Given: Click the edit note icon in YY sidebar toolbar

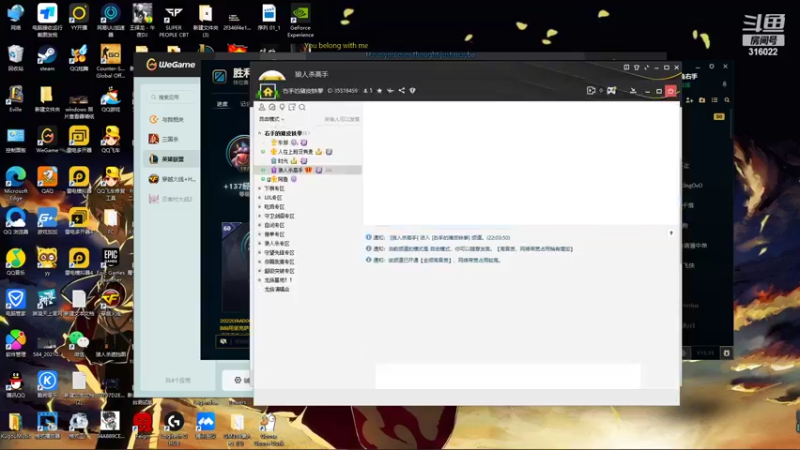Looking at the screenshot, I should 292,107.
